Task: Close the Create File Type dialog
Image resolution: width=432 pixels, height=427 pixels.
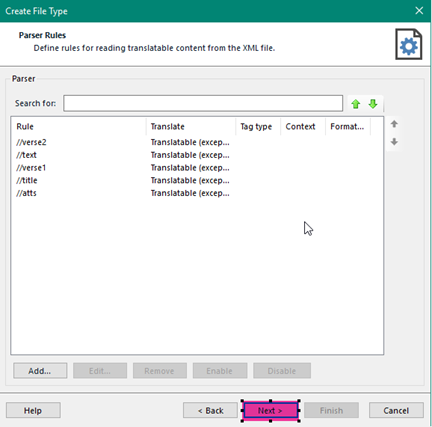Action: (x=419, y=11)
